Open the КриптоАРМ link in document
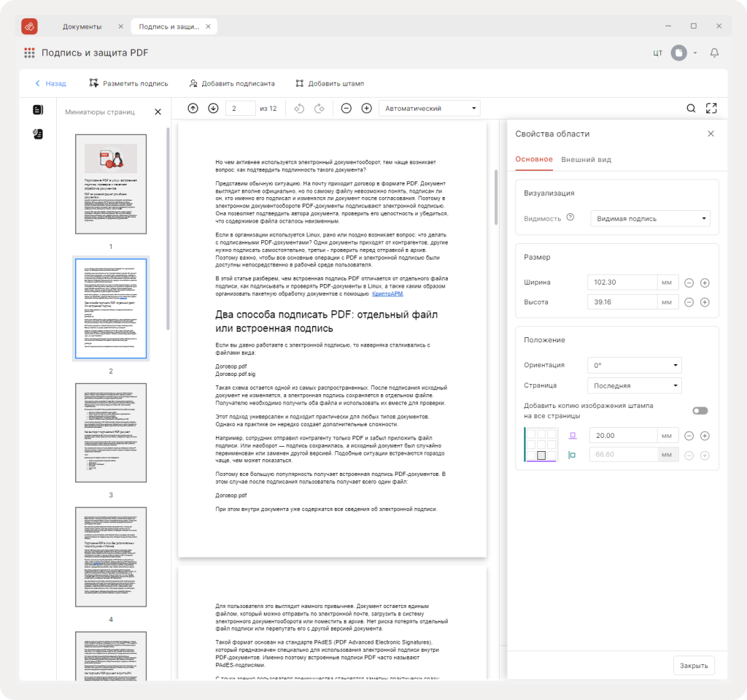The width and height of the screenshot is (747, 700). tap(387, 293)
